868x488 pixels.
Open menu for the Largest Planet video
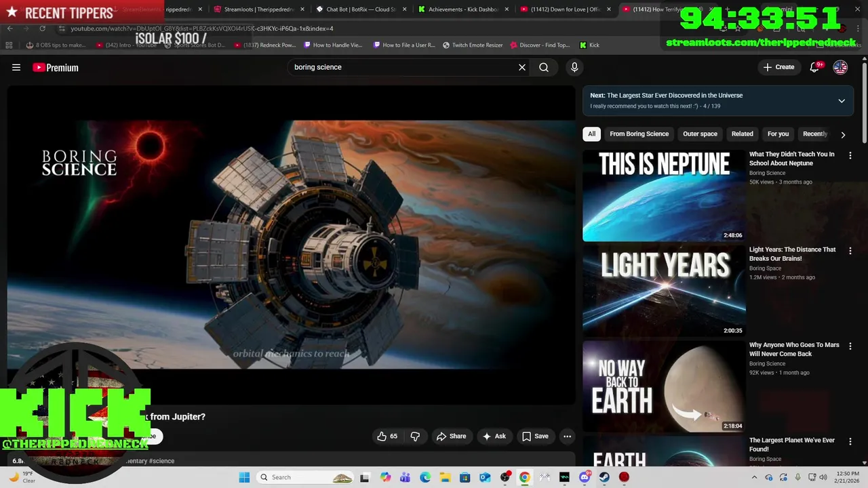(850, 442)
